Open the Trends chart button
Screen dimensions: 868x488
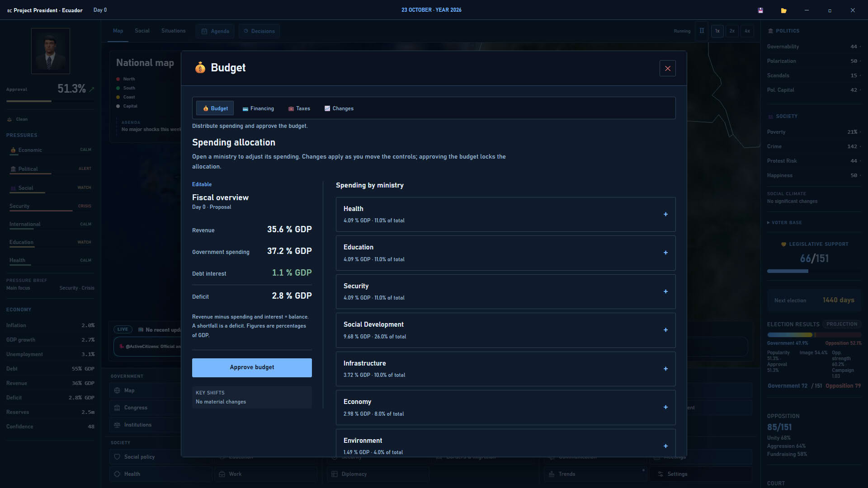click(595, 474)
